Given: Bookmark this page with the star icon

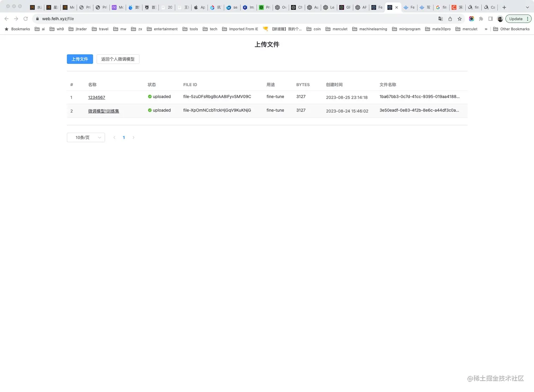Looking at the screenshot, I should (459, 19).
